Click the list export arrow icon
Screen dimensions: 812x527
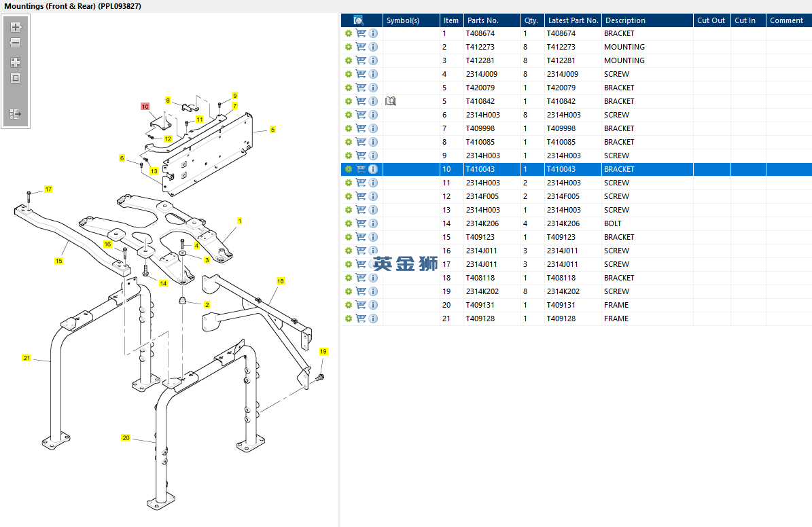click(16, 114)
